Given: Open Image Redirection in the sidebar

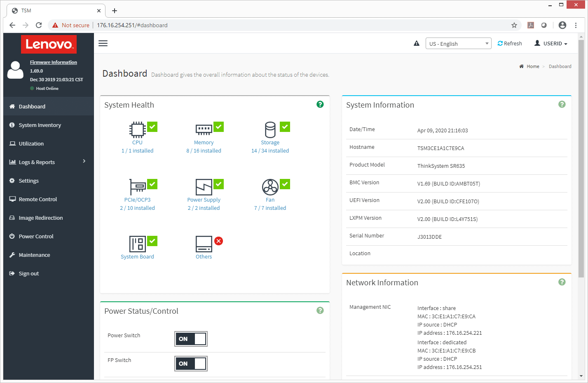Looking at the screenshot, I should 49,218.
